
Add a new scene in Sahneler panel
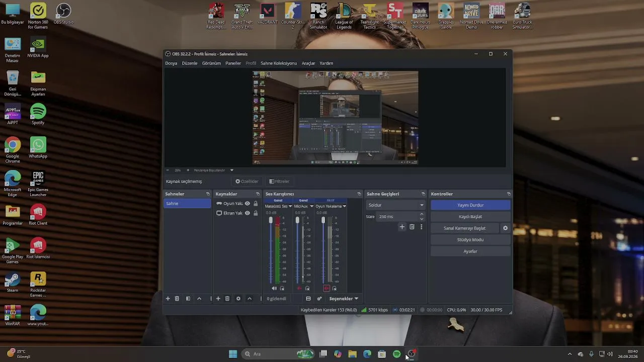[x=168, y=299]
